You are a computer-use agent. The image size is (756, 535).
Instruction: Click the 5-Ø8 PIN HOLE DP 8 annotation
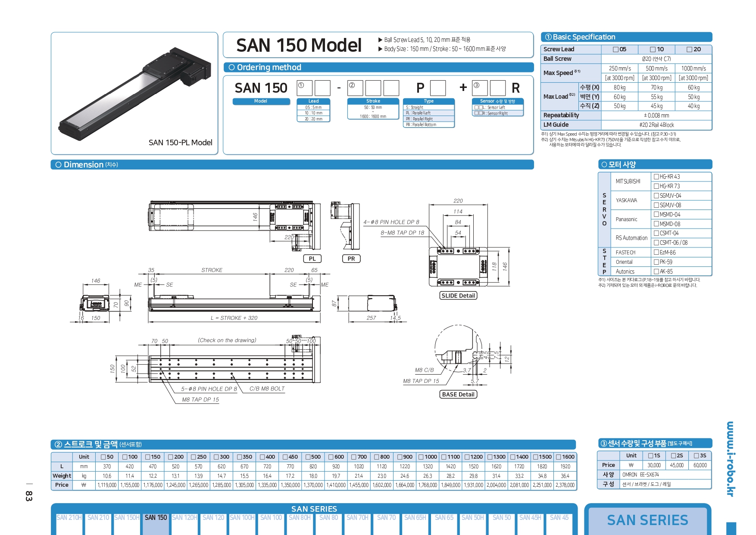pyautogui.click(x=209, y=389)
